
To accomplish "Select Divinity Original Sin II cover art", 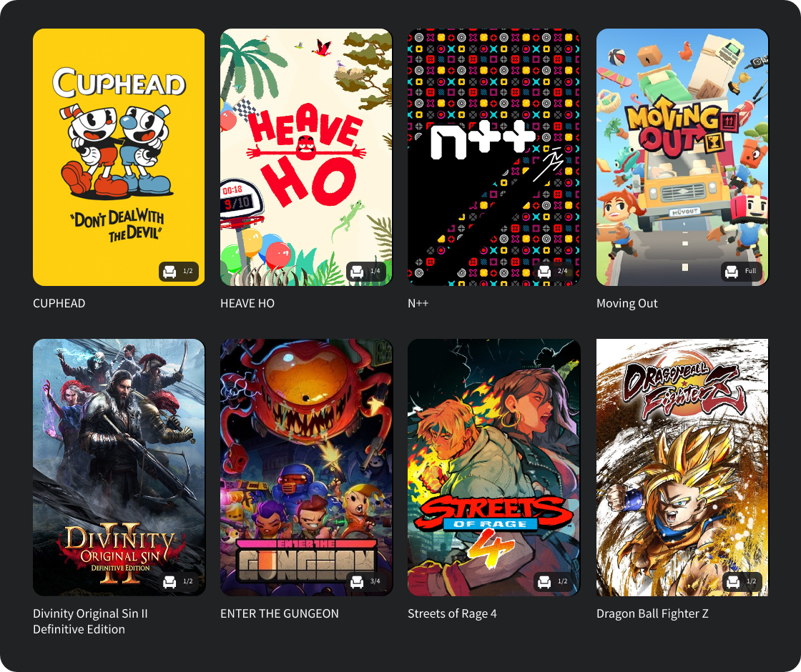I will [119, 468].
